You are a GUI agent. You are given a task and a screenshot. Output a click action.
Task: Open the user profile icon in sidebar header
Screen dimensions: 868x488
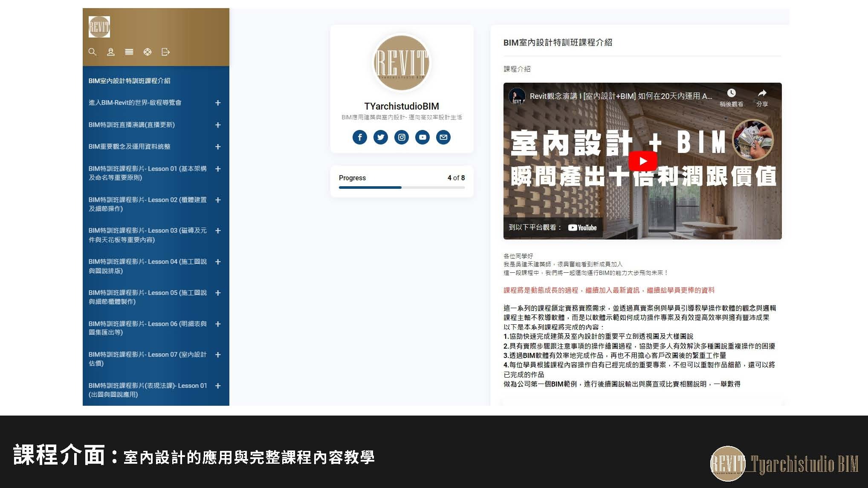point(111,52)
